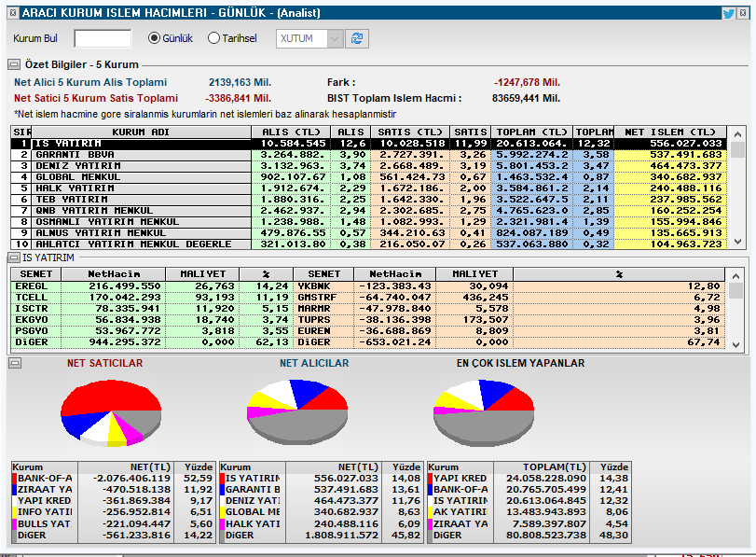Sort by NET ISLEM (TL) column header

670,132
